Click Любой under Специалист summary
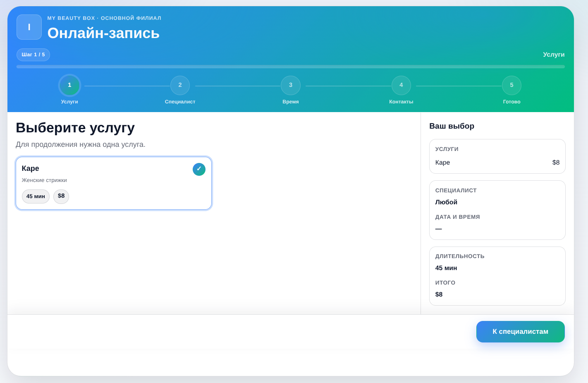Screen dimensions: 588x383 pyautogui.click(x=446, y=202)
